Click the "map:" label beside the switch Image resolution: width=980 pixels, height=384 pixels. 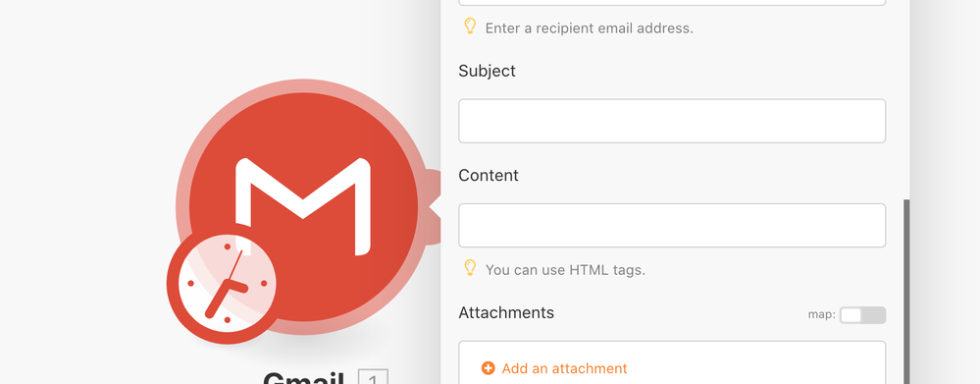click(821, 314)
